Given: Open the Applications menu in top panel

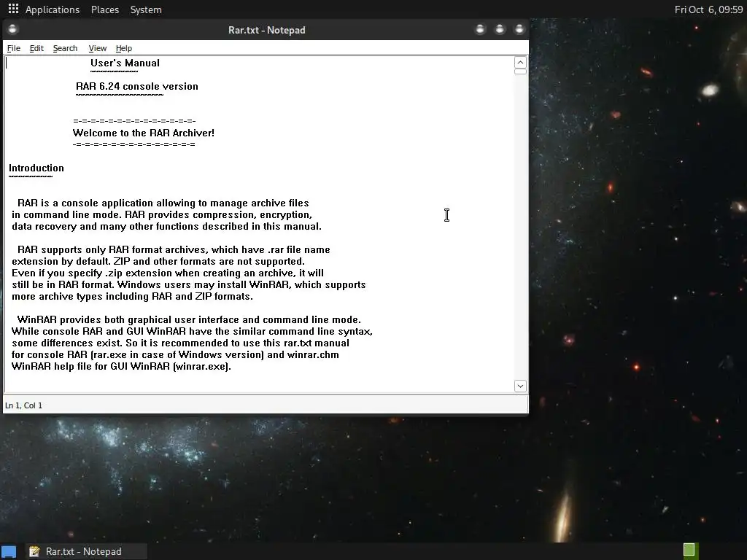Looking at the screenshot, I should coord(53,9).
